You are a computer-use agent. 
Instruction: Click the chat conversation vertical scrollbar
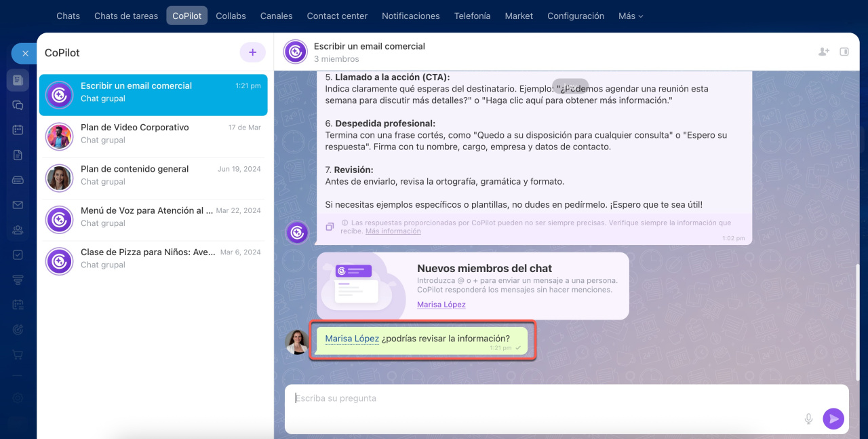tap(858, 322)
